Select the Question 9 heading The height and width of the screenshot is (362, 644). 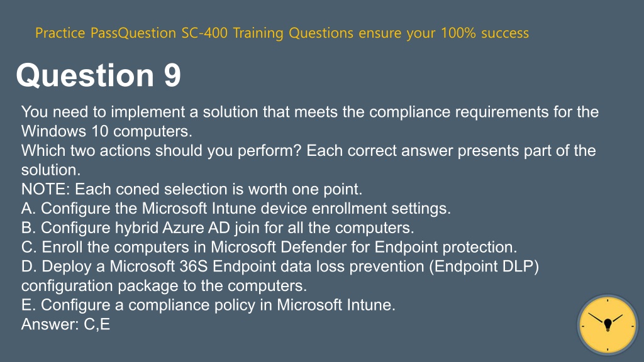pyautogui.click(x=98, y=75)
